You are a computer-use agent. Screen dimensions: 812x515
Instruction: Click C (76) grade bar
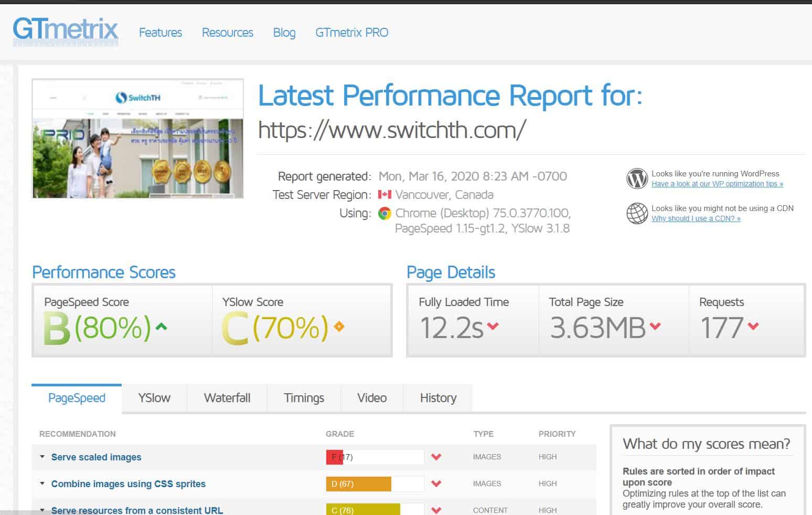click(x=375, y=509)
